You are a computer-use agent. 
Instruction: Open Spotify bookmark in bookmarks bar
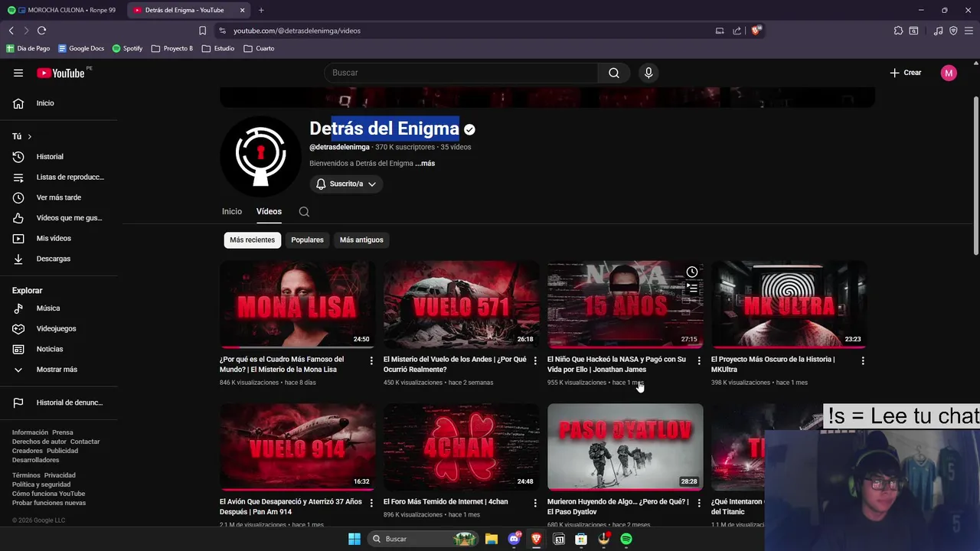pyautogui.click(x=127, y=48)
